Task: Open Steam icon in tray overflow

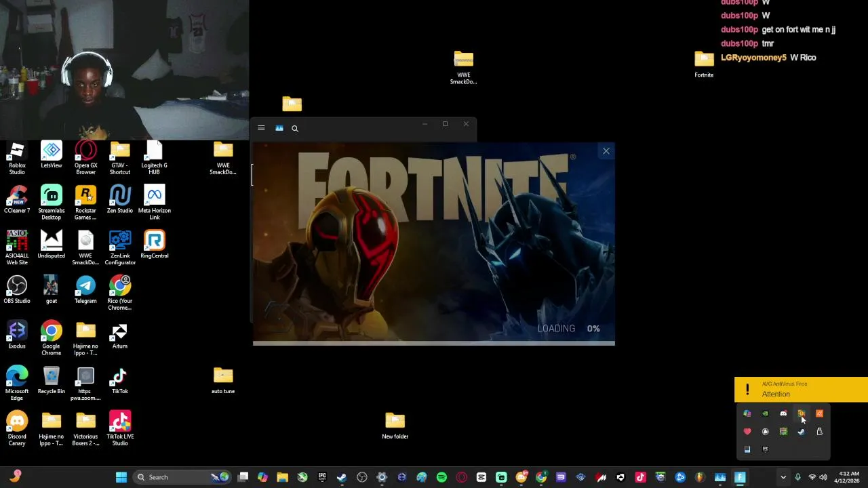Action: point(801,432)
